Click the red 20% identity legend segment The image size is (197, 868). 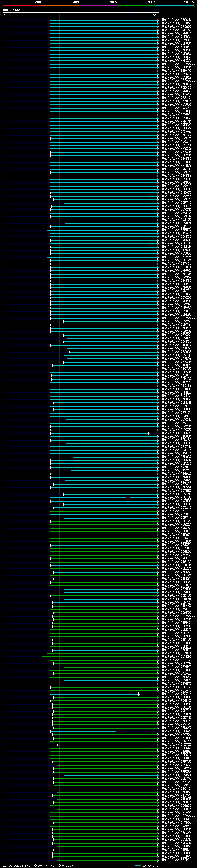(x=22, y=6)
